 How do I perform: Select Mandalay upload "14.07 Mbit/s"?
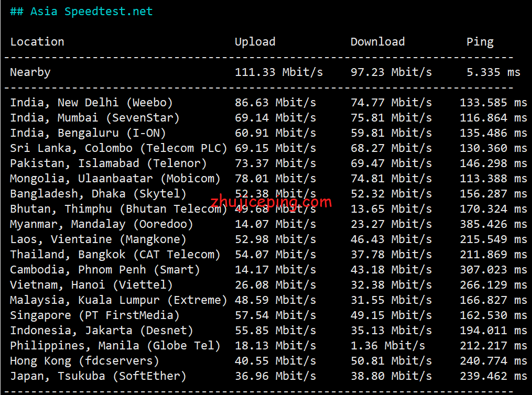[276, 224]
